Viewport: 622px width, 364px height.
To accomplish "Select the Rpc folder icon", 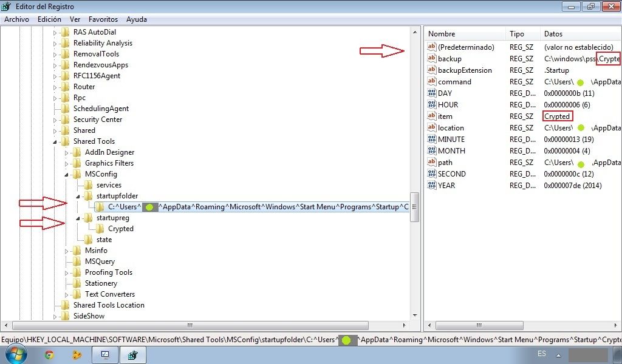I will click(x=65, y=98).
